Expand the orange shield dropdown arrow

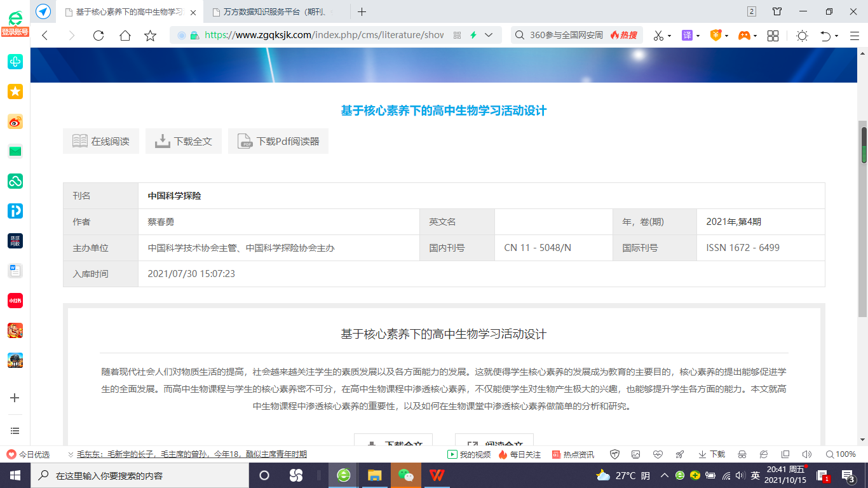[726, 36]
